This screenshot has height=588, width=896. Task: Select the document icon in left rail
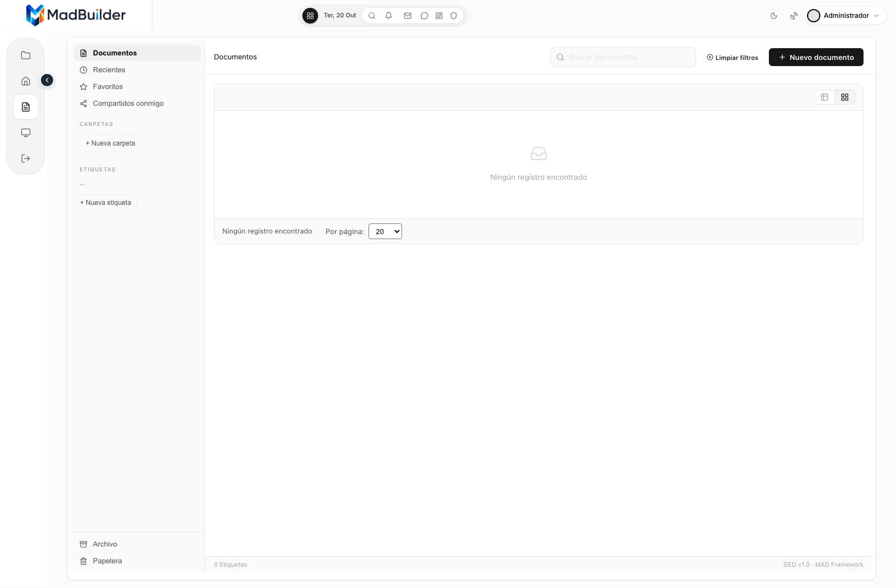click(x=26, y=107)
